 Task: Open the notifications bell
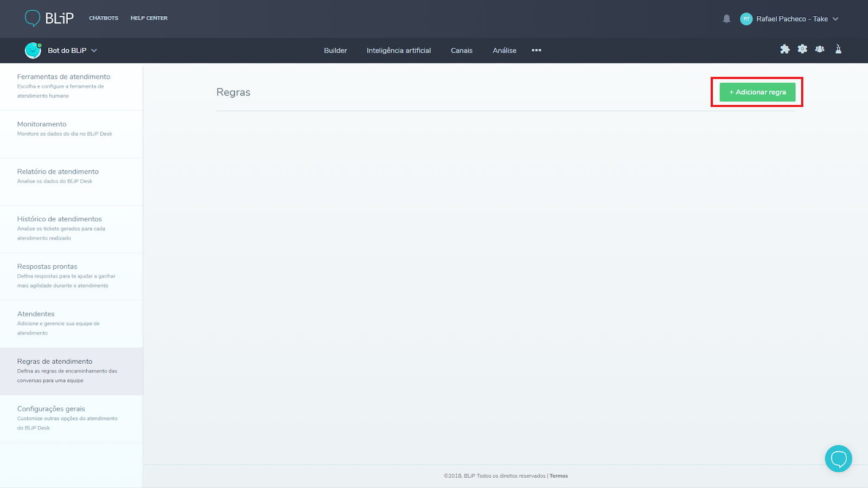[x=726, y=19]
